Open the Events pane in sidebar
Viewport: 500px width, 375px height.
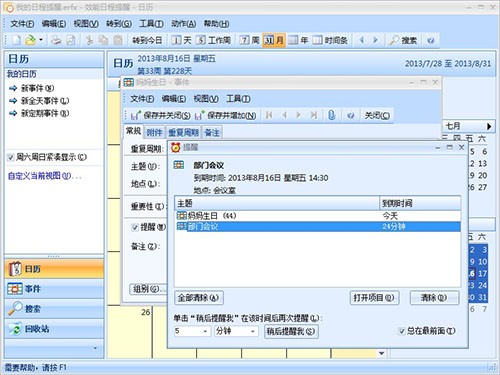click(54, 289)
